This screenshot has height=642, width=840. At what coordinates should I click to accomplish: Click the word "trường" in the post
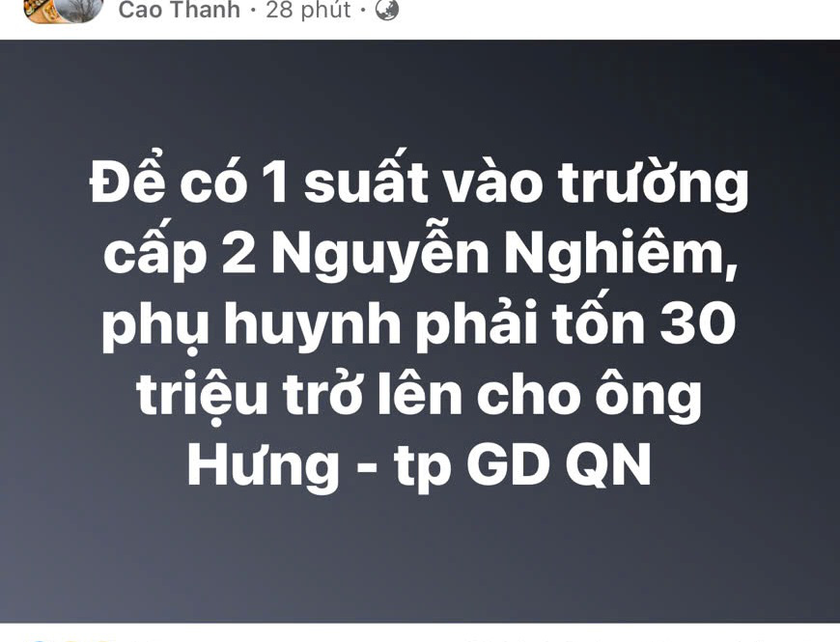(x=653, y=181)
